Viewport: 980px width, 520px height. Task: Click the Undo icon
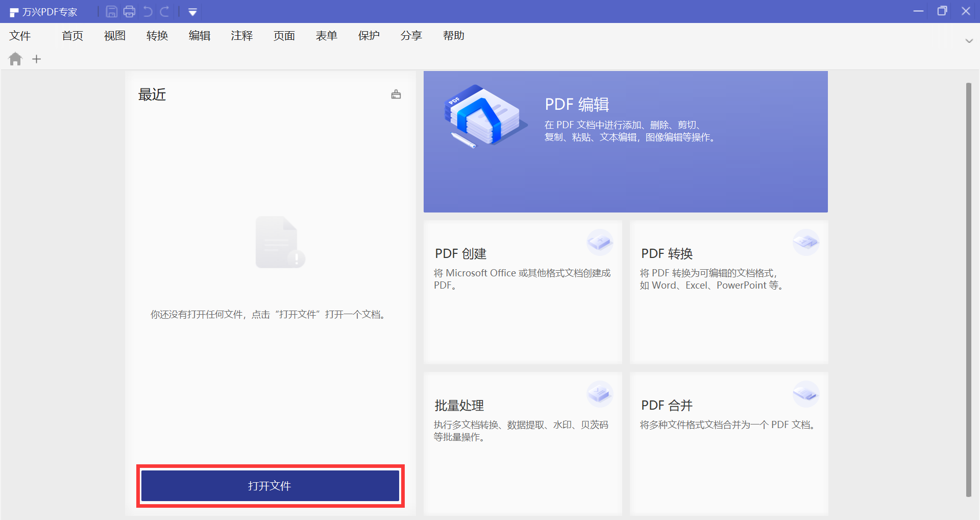pos(148,11)
